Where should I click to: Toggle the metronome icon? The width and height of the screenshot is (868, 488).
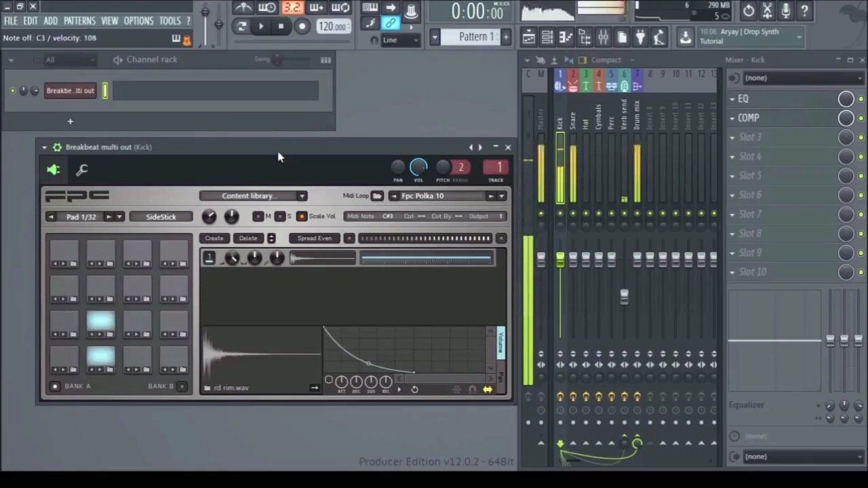pyautogui.click(x=243, y=7)
